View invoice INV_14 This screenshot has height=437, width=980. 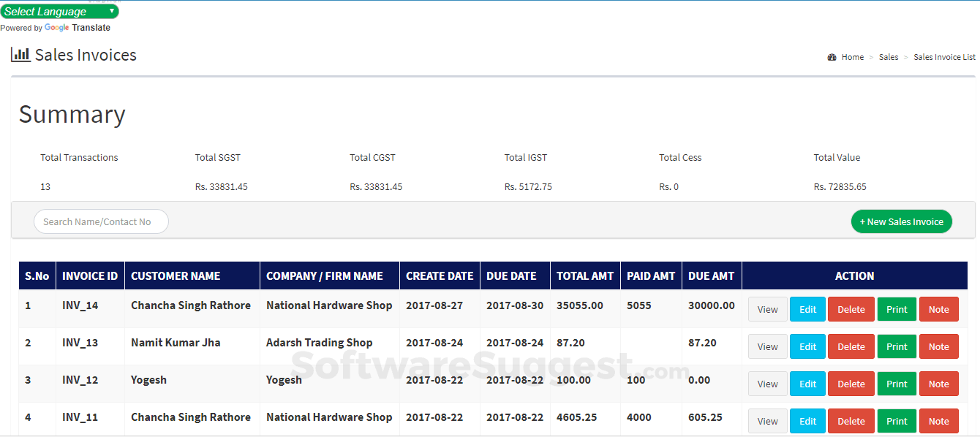click(x=767, y=309)
